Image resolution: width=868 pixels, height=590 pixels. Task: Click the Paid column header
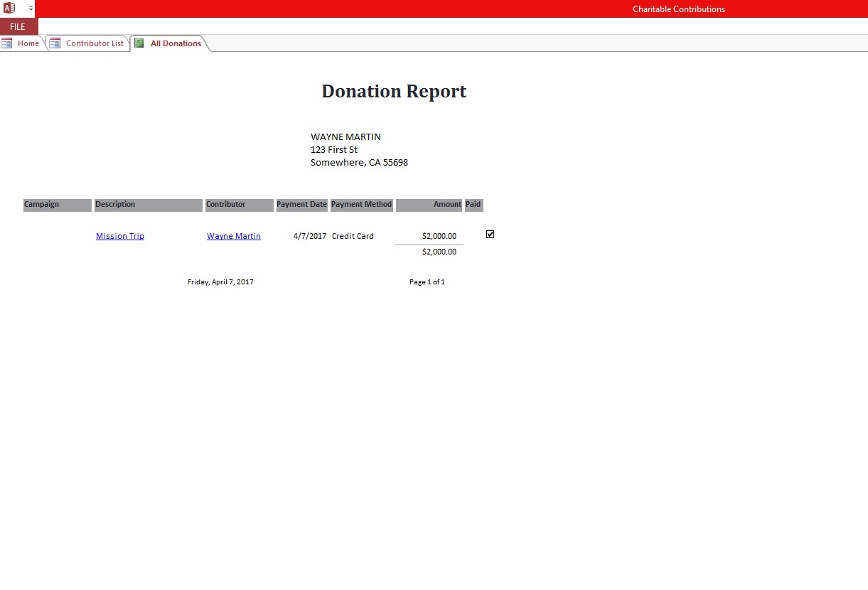coord(474,205)
